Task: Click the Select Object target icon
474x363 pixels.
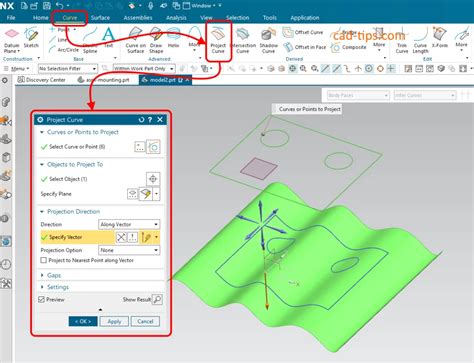Action: (x=153, y=179)
